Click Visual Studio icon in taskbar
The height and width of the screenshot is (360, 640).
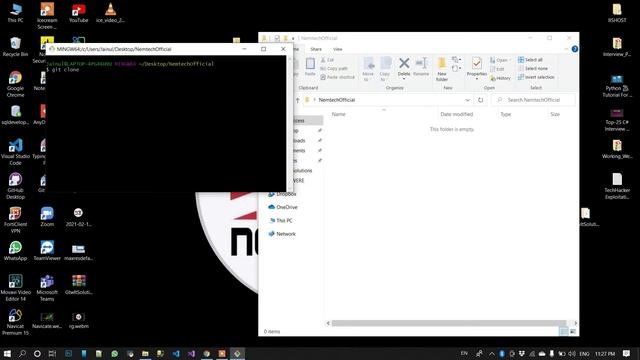(191, 353)
